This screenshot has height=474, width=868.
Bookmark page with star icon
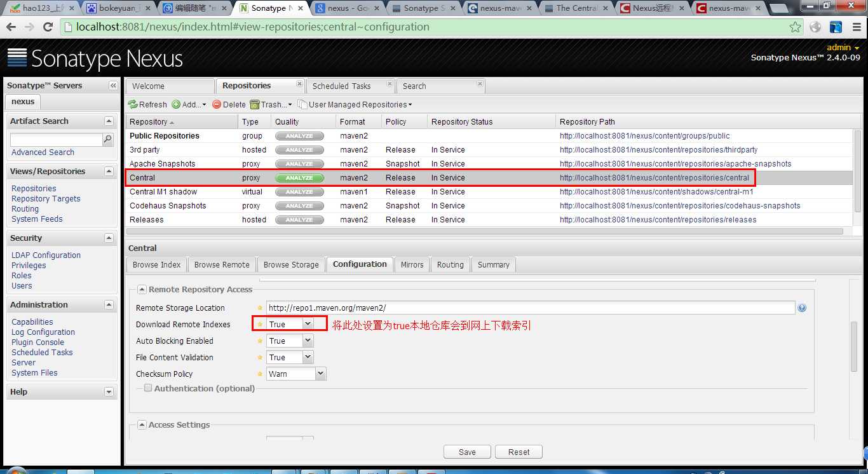coord(795,27)
